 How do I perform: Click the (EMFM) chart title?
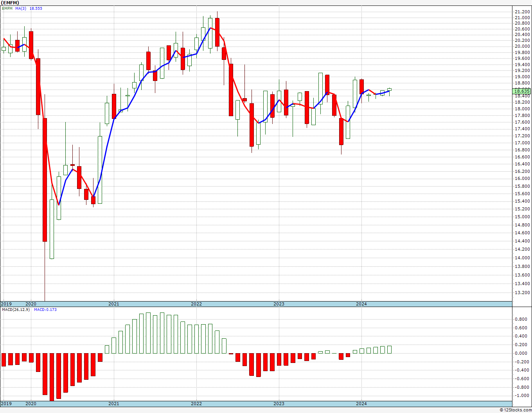10,3
